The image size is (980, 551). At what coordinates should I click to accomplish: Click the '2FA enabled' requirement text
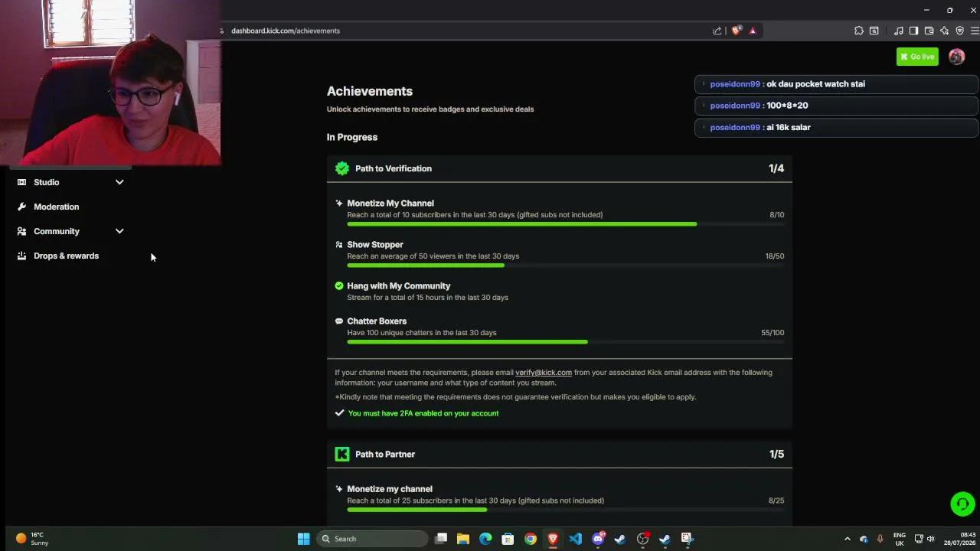[x=423, y=413]
